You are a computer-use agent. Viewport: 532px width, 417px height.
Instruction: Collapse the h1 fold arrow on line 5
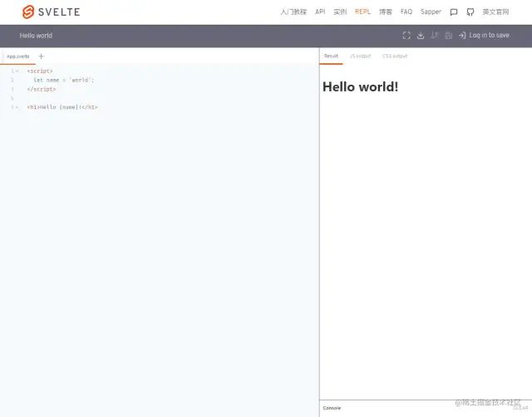[17, 107]
